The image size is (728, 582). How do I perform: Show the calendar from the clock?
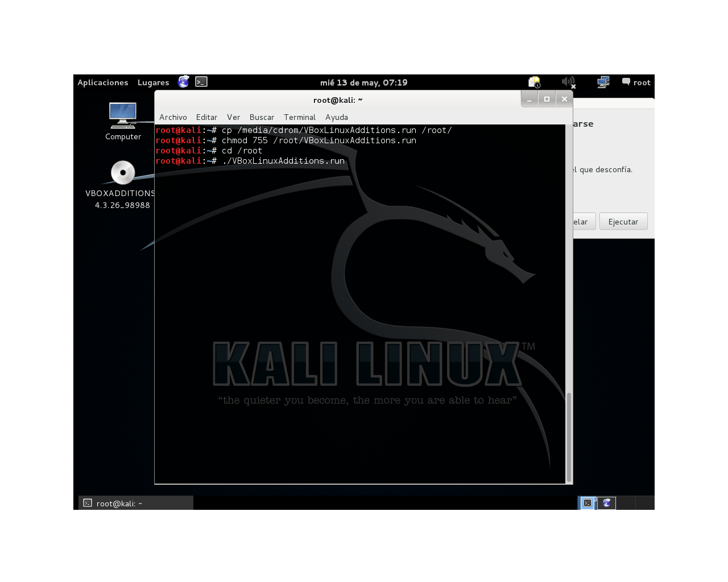click(x=363, y=82)
